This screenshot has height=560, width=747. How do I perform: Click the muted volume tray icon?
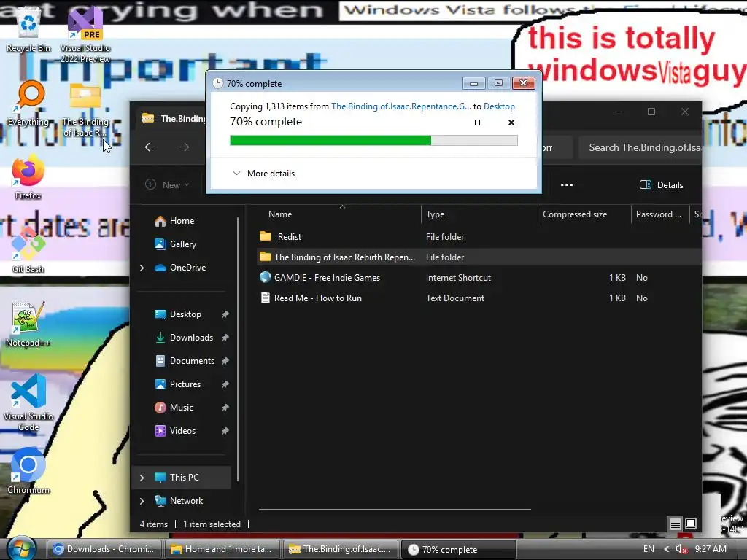click(x=681, y=549)
